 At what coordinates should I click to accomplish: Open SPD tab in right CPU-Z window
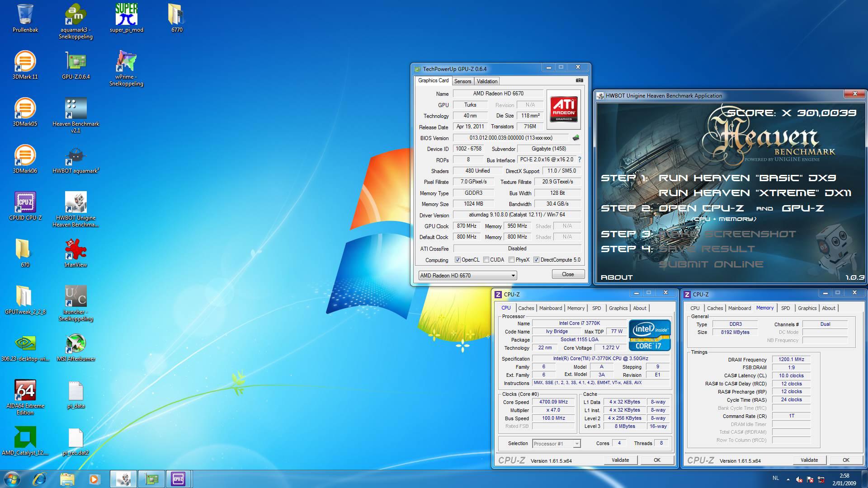pos(786,308)
